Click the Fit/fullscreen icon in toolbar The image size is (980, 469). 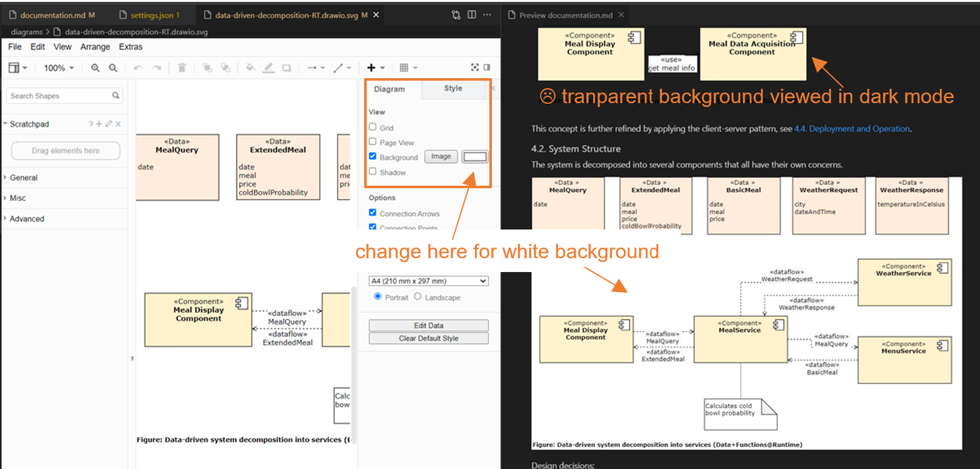tap(475, 68)
